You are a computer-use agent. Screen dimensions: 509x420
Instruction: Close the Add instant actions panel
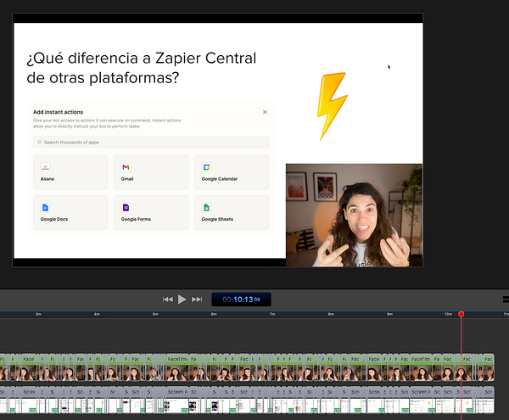[x=265, y=112]
